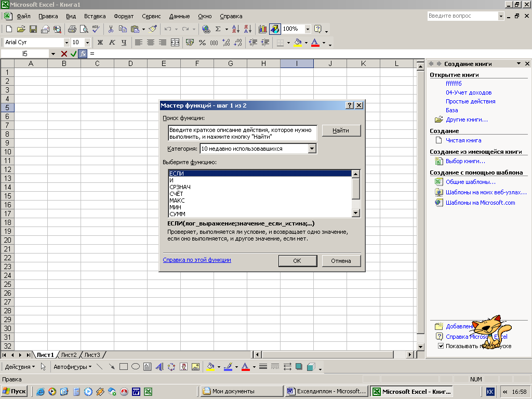Click the Print icon in toolbar
The width and height of the screenshot is (532, 399).
72,29
